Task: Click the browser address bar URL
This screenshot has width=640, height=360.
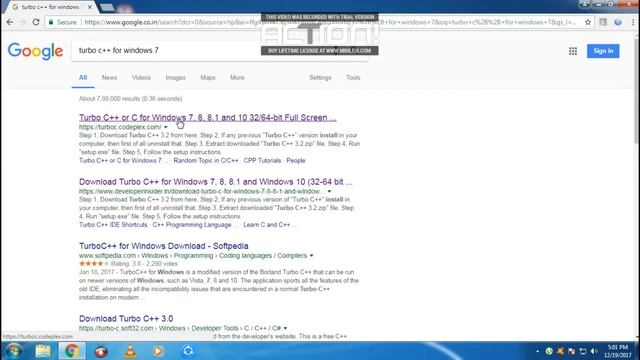Action: tap(330, 22)
